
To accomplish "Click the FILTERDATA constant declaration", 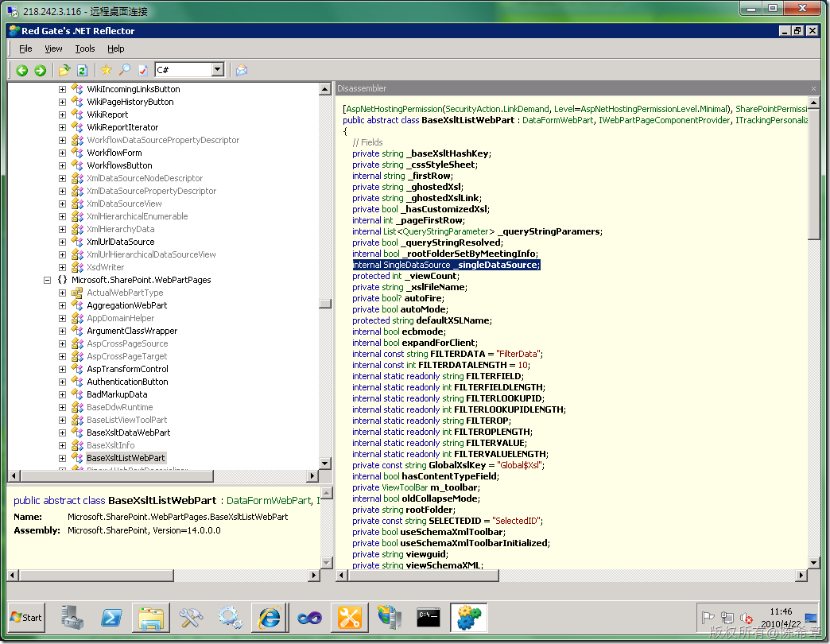I will (x=448, y=354).
